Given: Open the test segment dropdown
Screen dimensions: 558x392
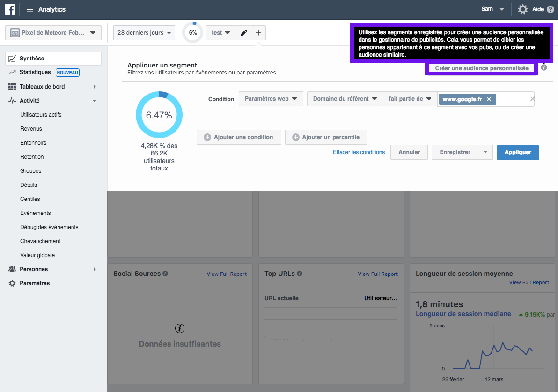Looking at the screenshot, I should tap(220, 33).
